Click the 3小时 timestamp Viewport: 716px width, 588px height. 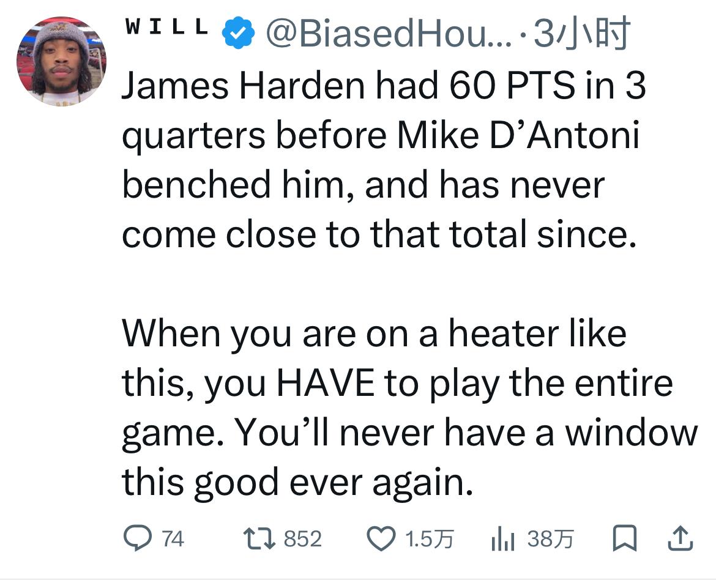point(581,34)
